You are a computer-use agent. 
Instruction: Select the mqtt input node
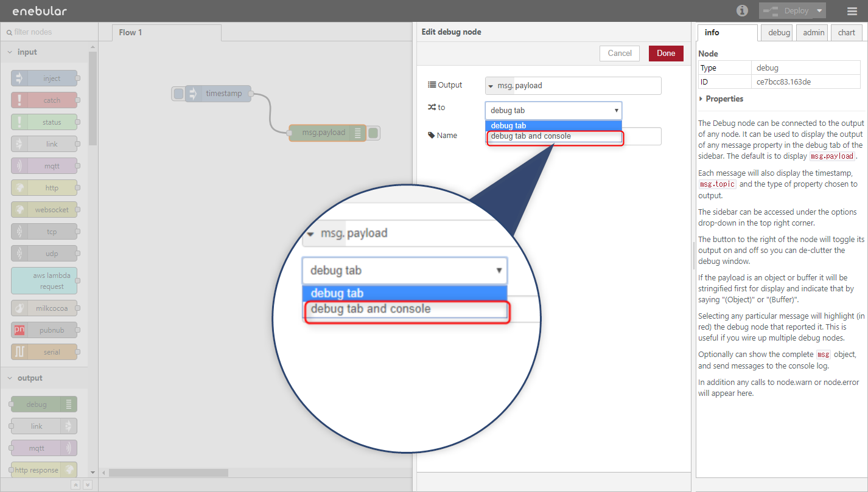pyautogui.click(x=44, y=166)
